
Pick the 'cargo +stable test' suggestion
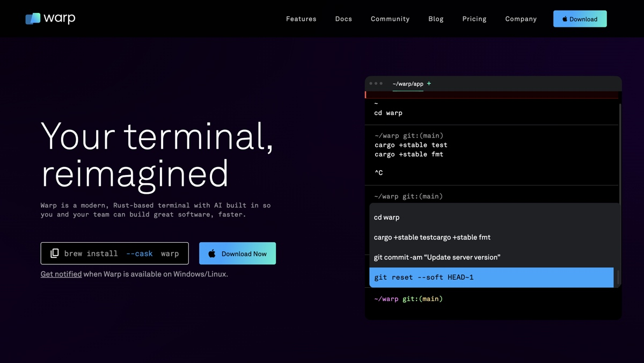(x=432, y=237)
